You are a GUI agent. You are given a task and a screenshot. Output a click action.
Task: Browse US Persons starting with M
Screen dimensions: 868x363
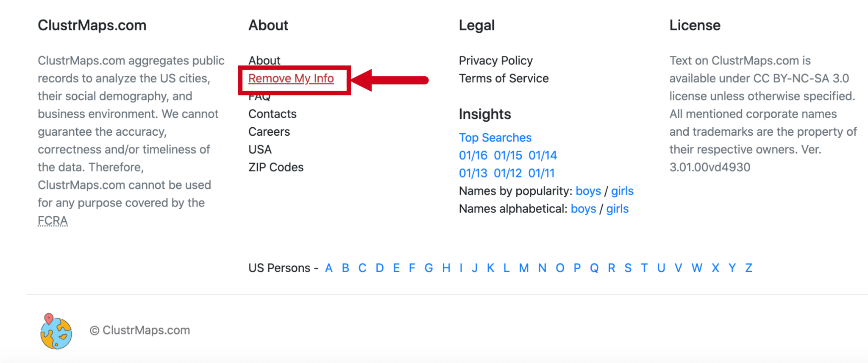tap(524, 268)
